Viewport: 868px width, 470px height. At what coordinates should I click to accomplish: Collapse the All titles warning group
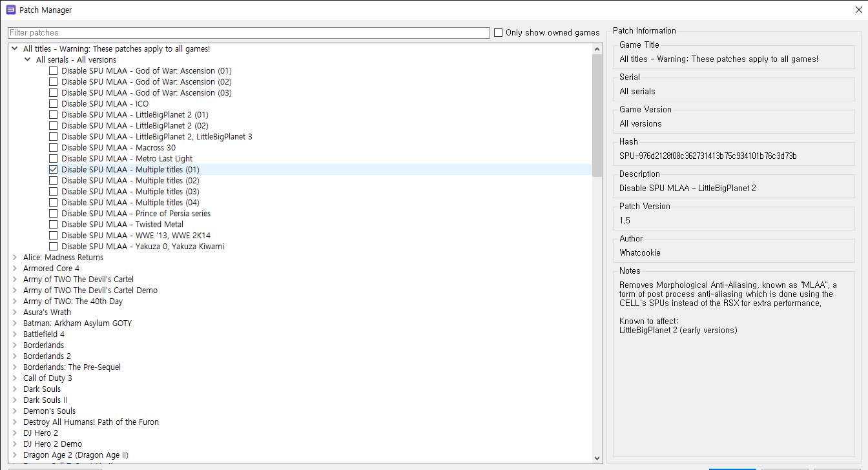pos(14,48)
